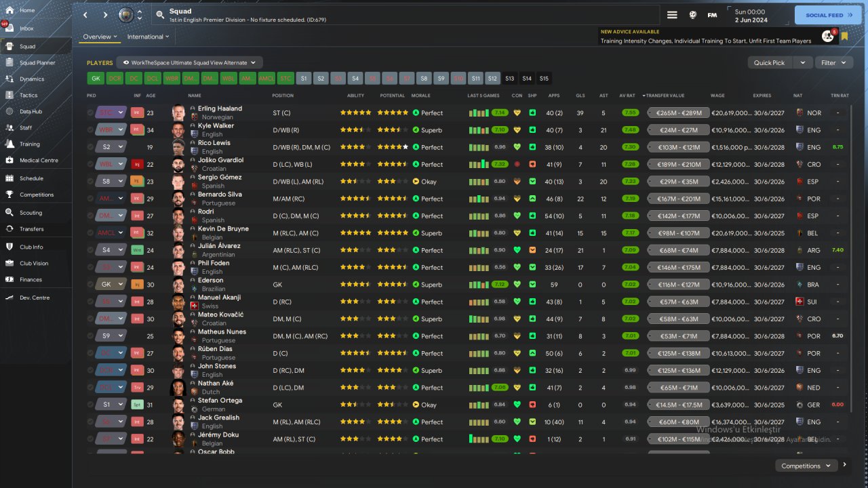The image size is (868, 488).
Task: Sort players by the Ability column header
Action: click(x=355, y=96)
